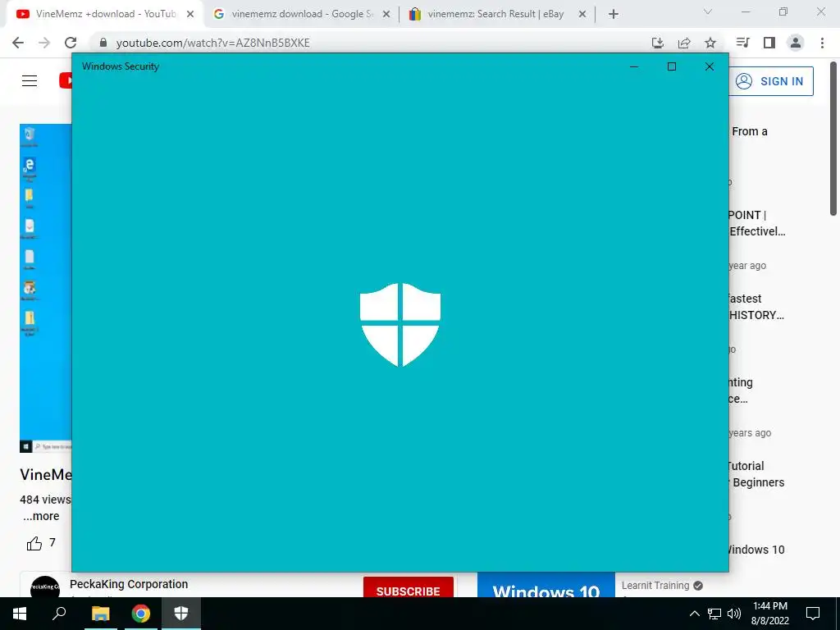Open the Windows 10 video thumbnail
840x630 pixels.
pos(546,585)
